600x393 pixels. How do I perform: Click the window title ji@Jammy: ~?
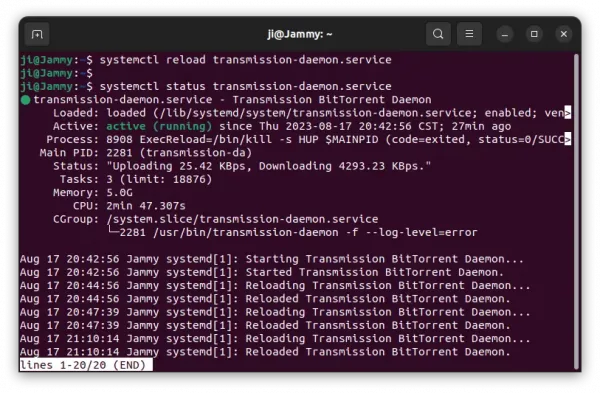[300, 34]
